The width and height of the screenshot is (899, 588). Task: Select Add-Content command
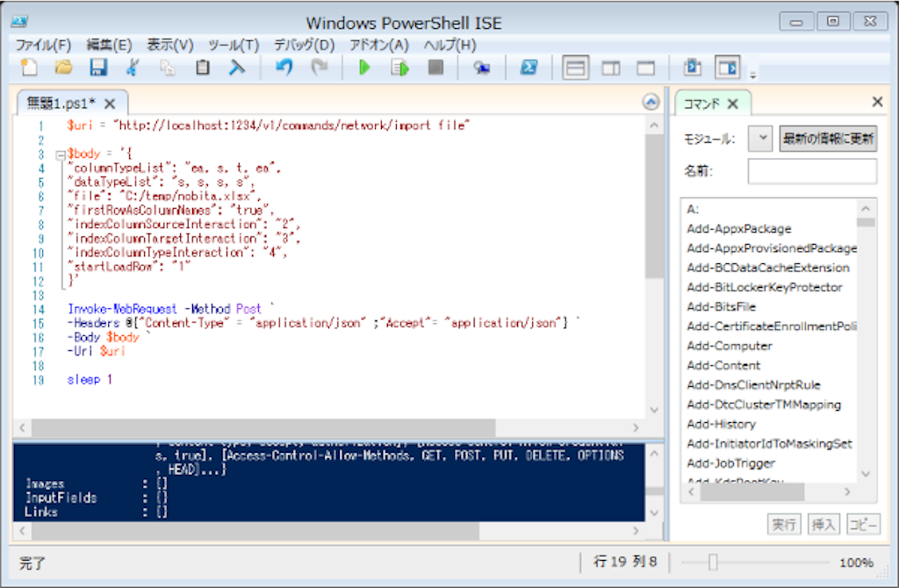click(723, 365)
